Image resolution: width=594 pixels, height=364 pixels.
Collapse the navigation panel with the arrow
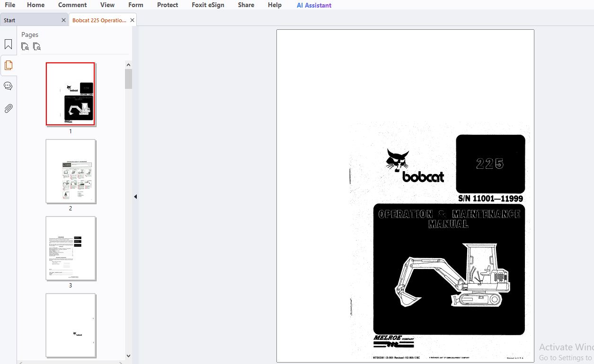pos(135,197)
